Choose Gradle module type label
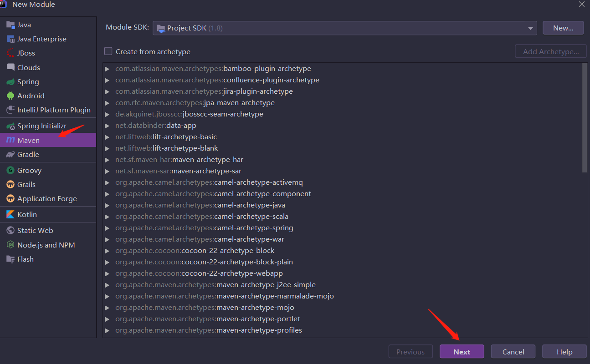 pos(28,155)
